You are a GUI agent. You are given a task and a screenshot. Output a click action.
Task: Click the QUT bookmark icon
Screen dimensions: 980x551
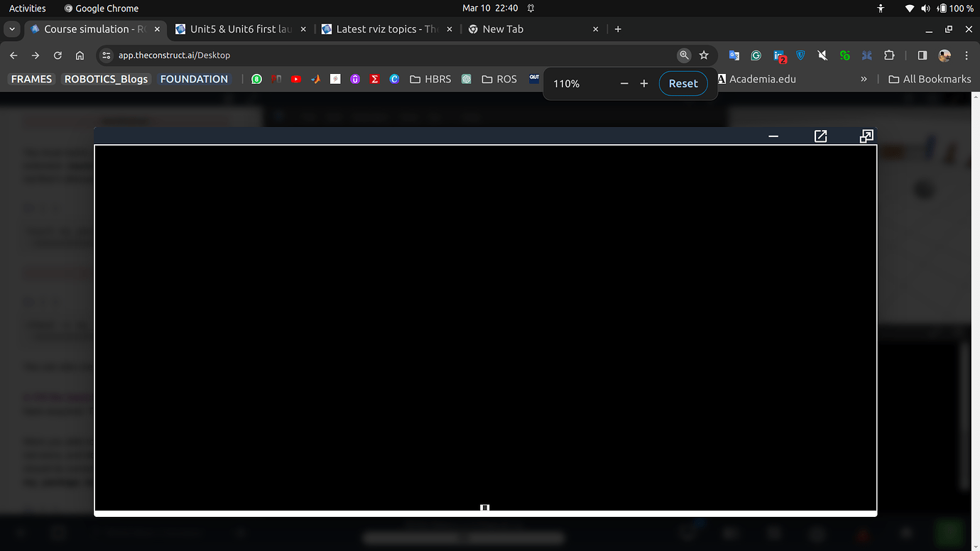coord(534,79)
